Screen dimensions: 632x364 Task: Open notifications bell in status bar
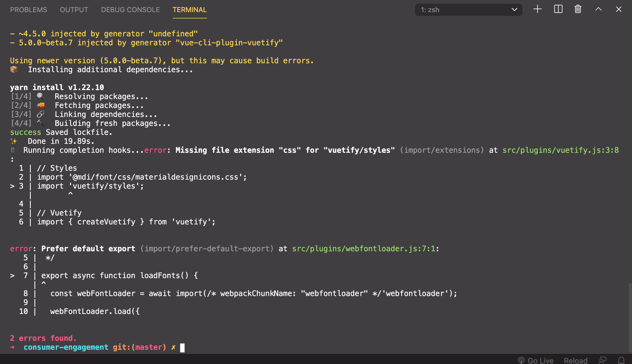coord(621,360)
